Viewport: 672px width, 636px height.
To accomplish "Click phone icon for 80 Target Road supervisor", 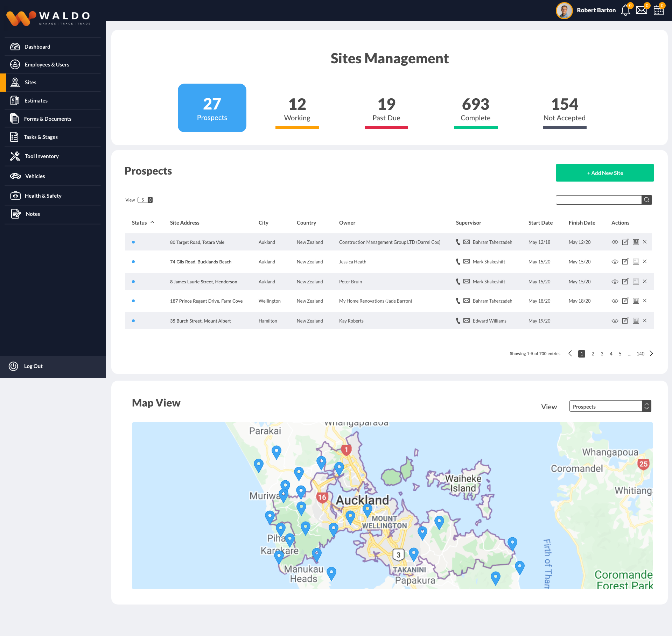I will pos(458,242).
